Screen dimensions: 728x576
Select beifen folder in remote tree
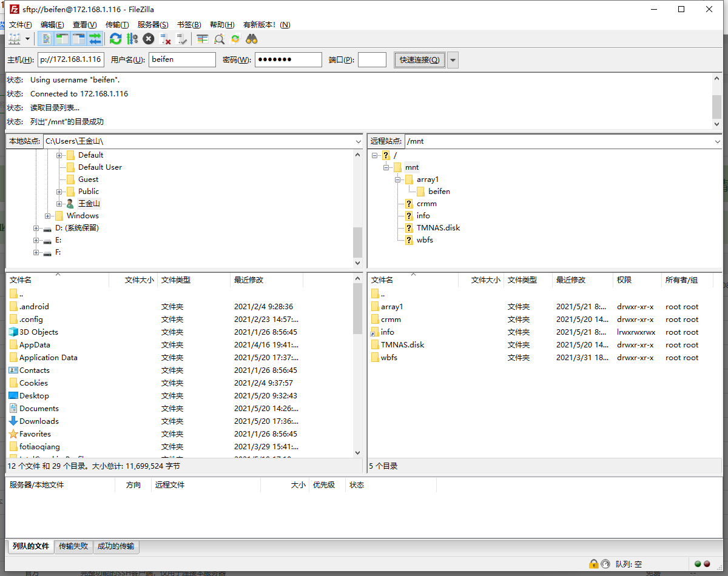tap(439, 192)
